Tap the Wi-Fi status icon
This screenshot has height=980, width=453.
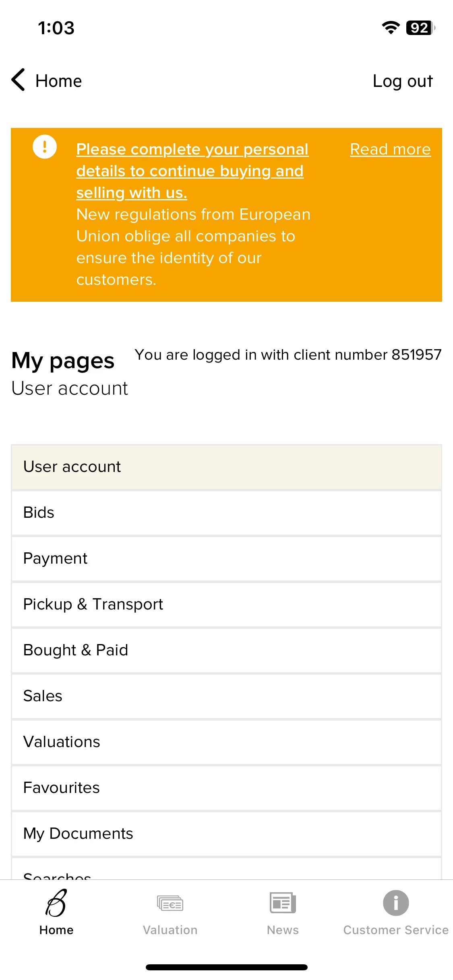391,28
